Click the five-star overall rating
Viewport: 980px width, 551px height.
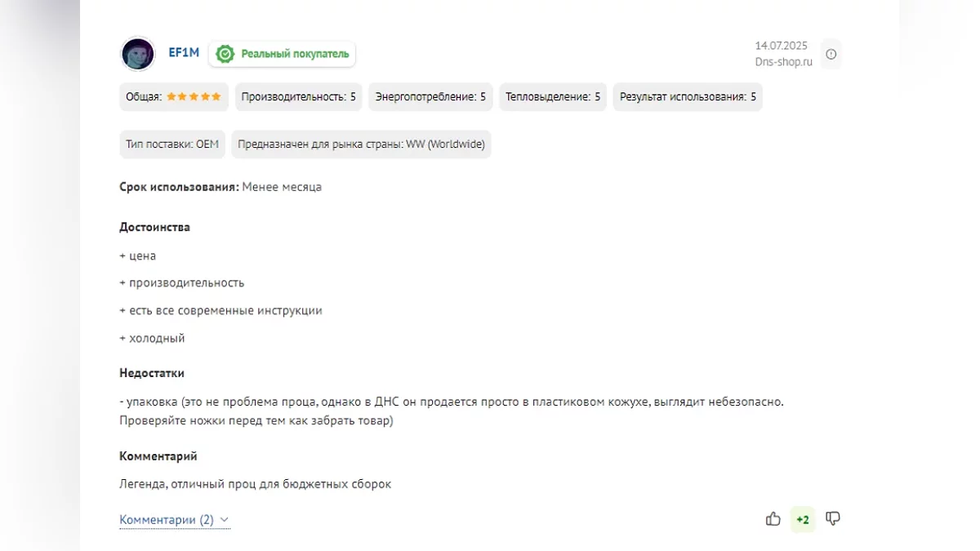194,96
